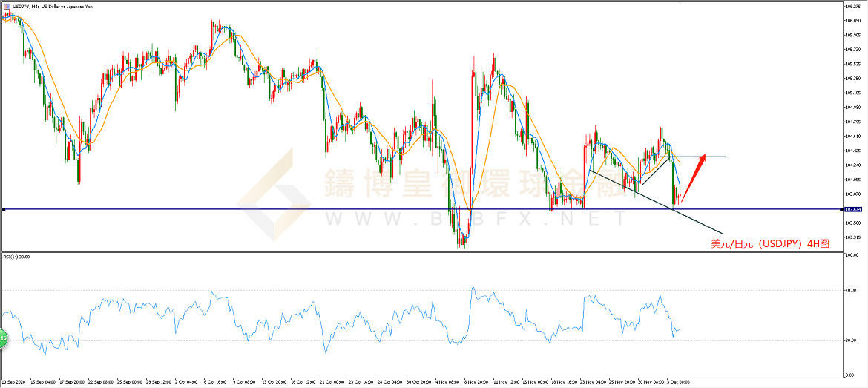Click the 103.315 price on the scale
The height and width of the screenshot is (388, 868).
click(853, 237)
